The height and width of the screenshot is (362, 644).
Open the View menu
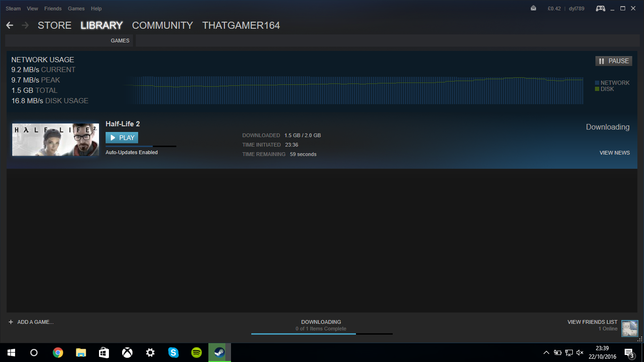point(33,8)
